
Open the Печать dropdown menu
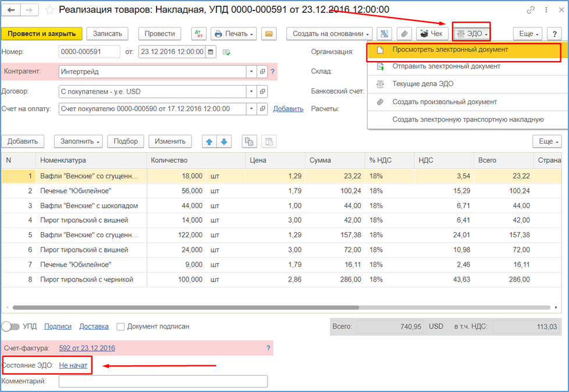point(234,34)
